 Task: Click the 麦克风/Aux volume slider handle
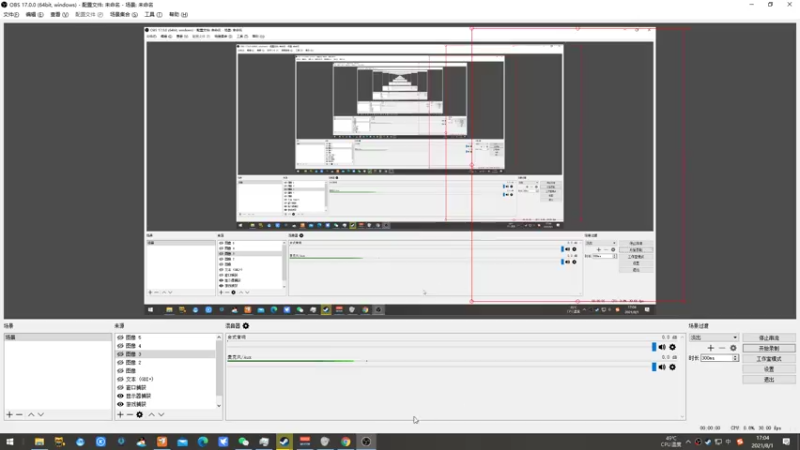654,367
